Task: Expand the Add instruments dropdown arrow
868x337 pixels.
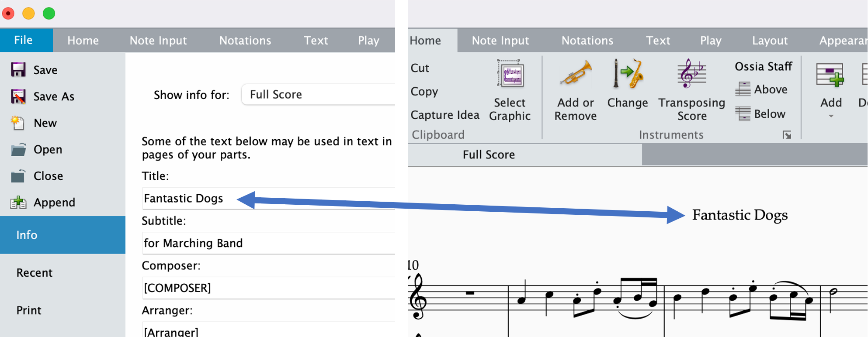Action: point(830,115)
